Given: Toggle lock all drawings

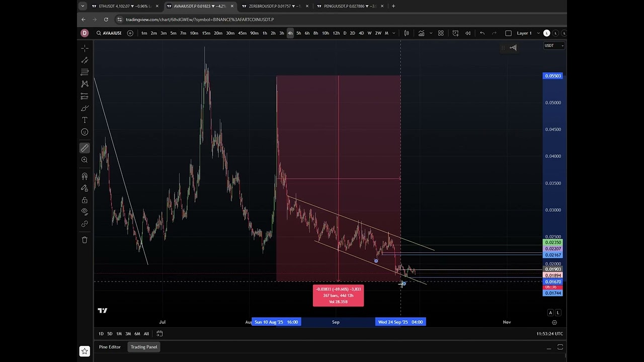Looking at the screenshot, I should point(85,200).
